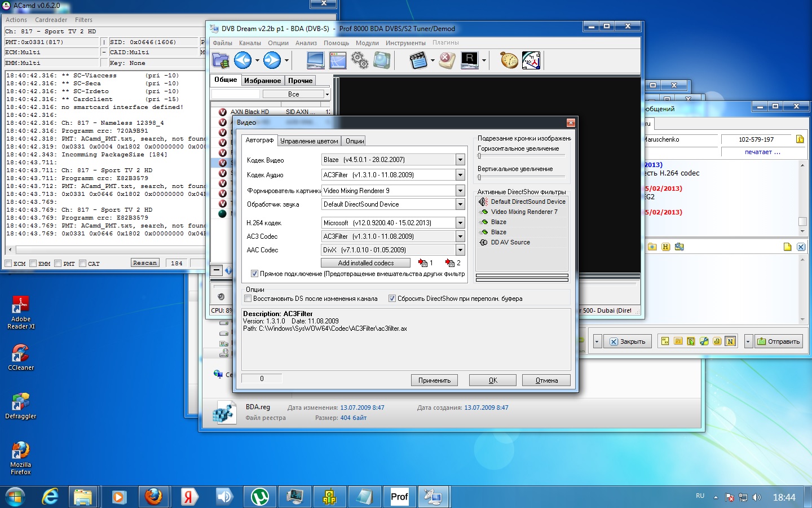Click Отмена button

(546, 380)
